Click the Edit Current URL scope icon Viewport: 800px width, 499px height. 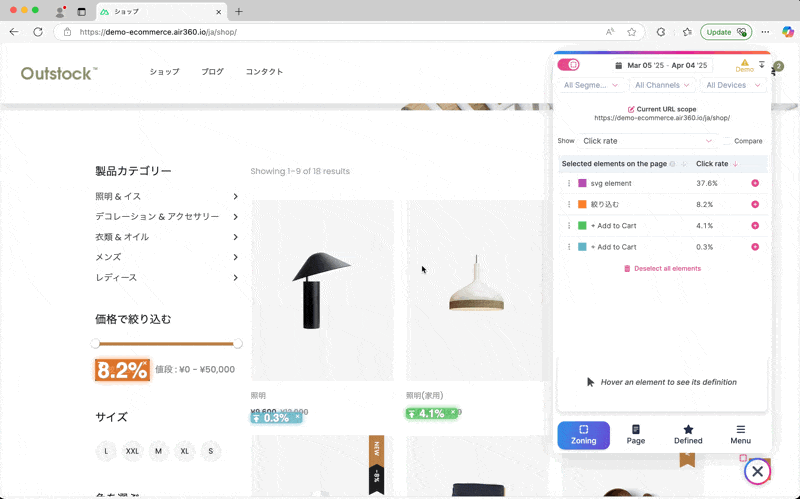click(630, 109)
